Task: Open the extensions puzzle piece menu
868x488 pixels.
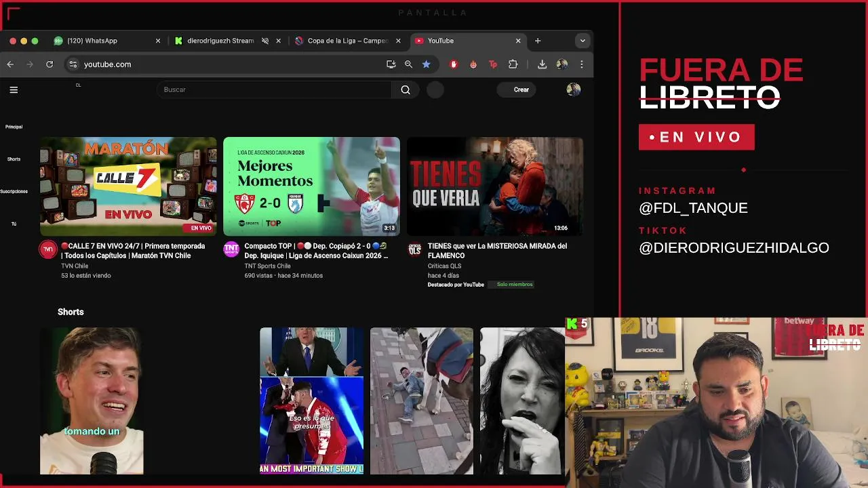Action: (513, 64)
